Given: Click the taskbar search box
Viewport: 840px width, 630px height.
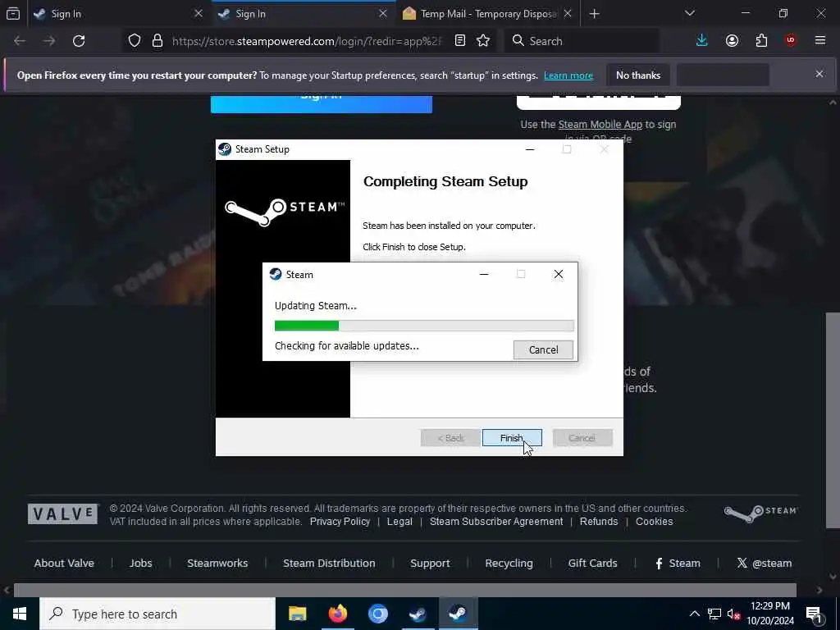Looking at the screenshot, I should click(157, 614).
